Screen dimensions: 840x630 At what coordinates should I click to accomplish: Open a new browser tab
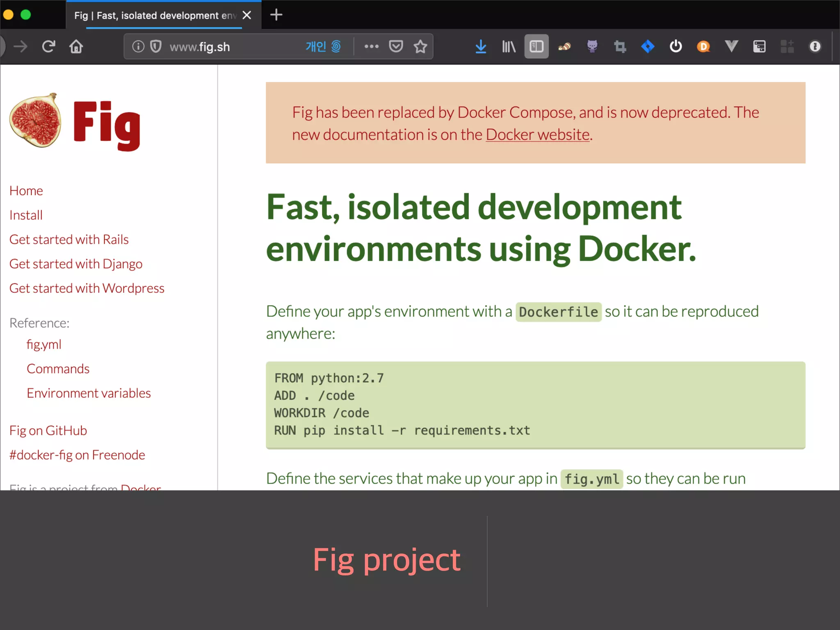click(x=276, y=15)
